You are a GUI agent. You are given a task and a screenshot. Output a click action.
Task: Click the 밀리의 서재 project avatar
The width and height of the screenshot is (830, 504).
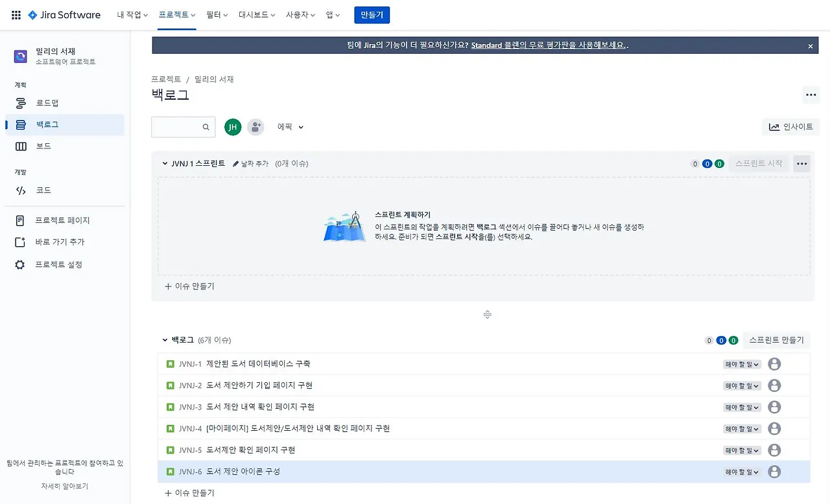coord(20,56)
